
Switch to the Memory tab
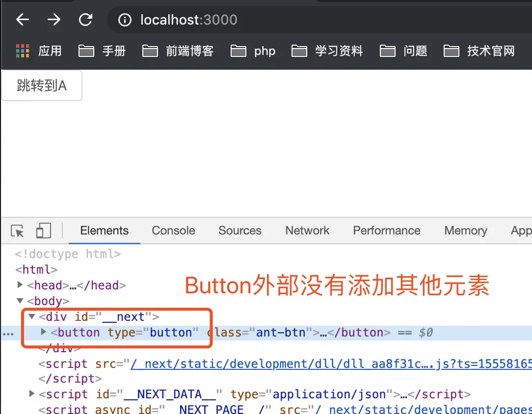pos(466,231)
